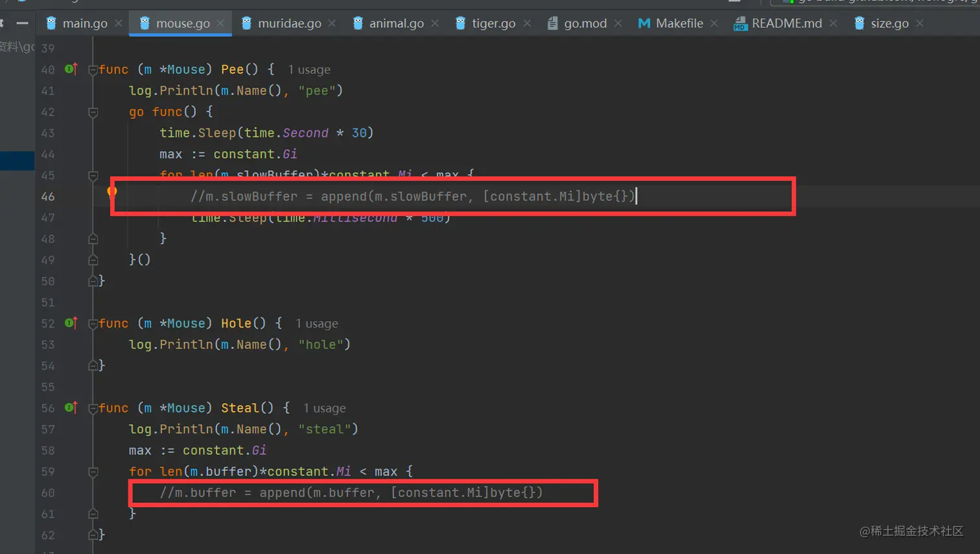Collapse the for loop fold on line 59
980x554 pixels.
pyautogui.click(x=93, y=472)
